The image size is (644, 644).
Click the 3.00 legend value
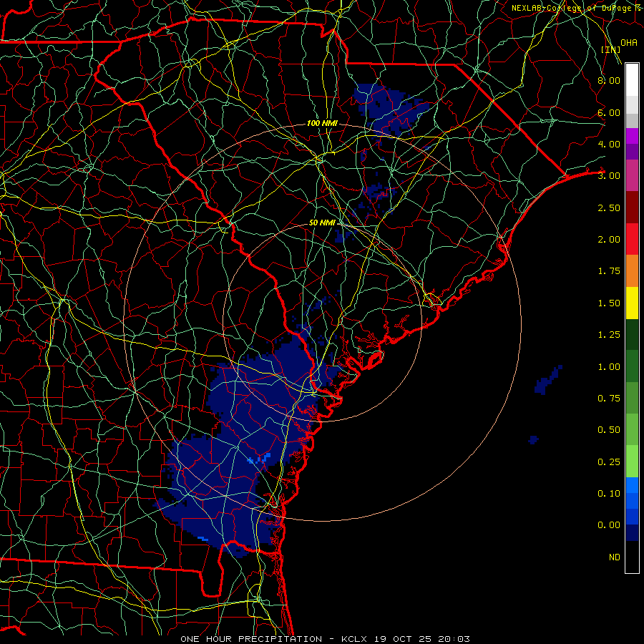(x=609, y=176)
